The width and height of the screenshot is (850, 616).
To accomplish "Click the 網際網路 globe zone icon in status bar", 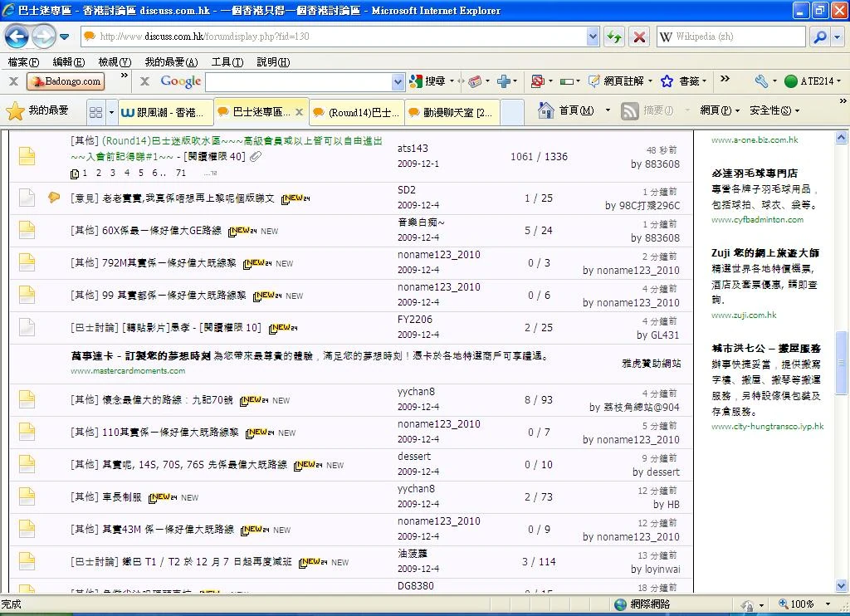I will [621, 604].
